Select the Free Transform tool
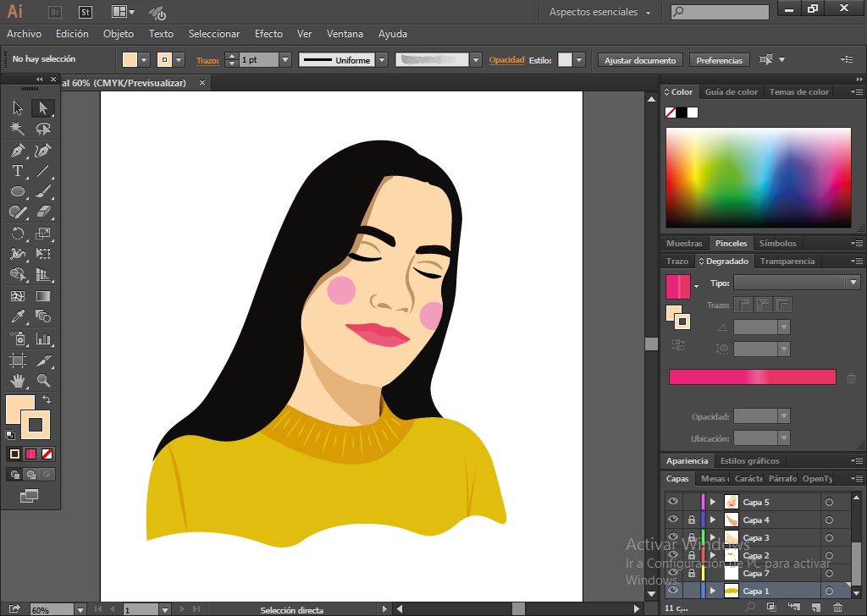 click(43, 254)
